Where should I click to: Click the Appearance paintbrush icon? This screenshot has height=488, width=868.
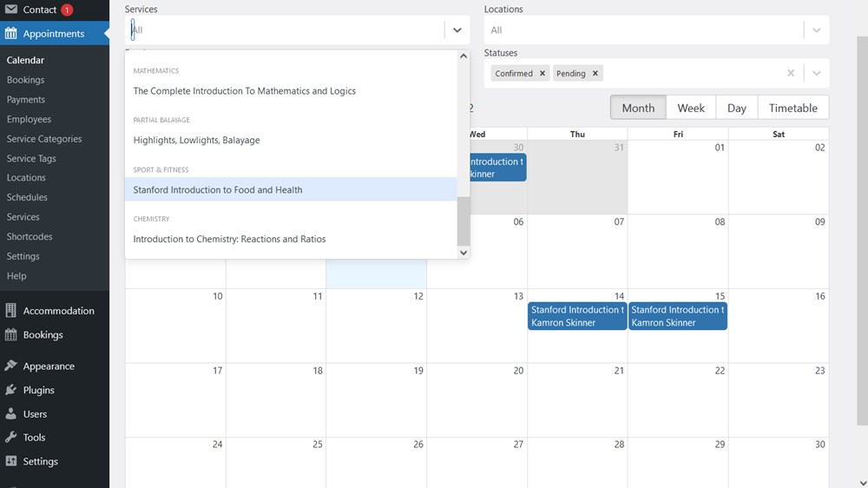pyautogui.click(x=10, y=366)
